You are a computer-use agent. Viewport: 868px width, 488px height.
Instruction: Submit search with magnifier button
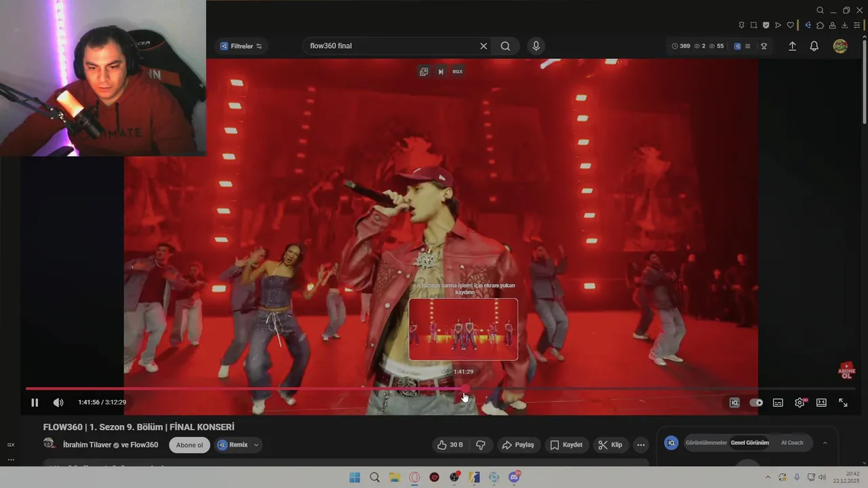505,46
